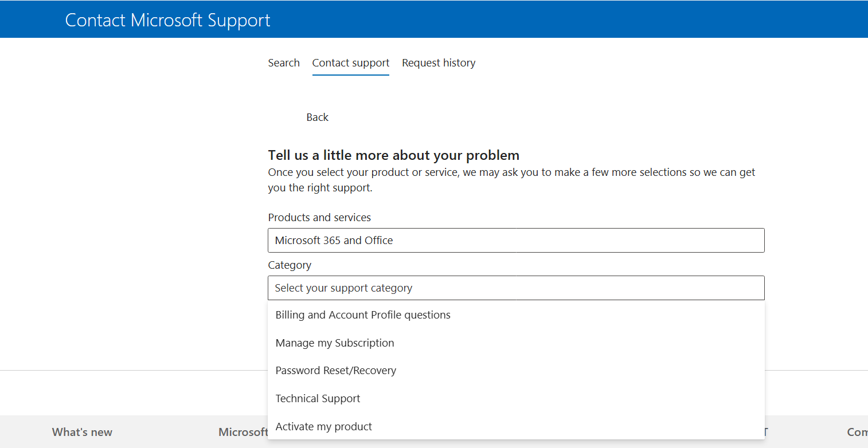The width and height of the screenshot is (868, 448).
Task: Select Manage my Subscription option
Action: click(516, 343)
